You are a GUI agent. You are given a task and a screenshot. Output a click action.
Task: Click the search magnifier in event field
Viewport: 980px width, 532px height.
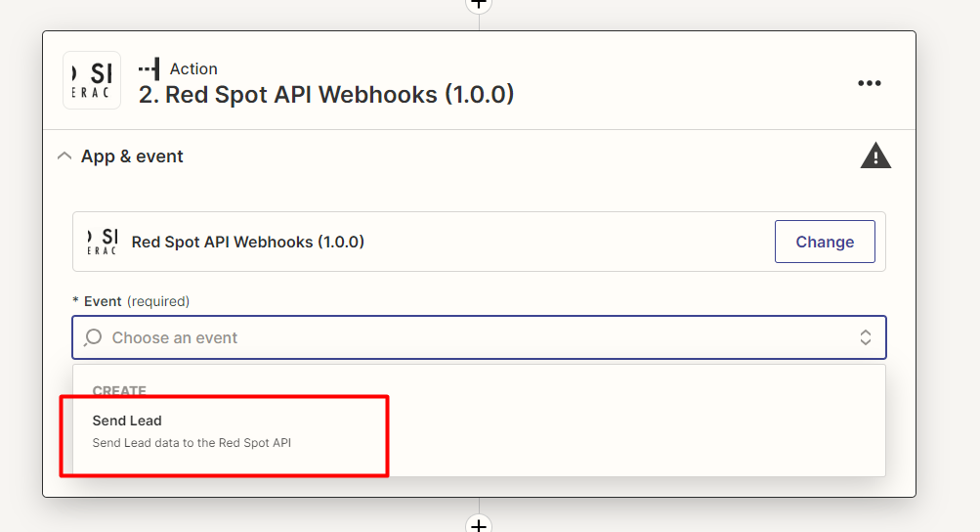tap(93, 338)
